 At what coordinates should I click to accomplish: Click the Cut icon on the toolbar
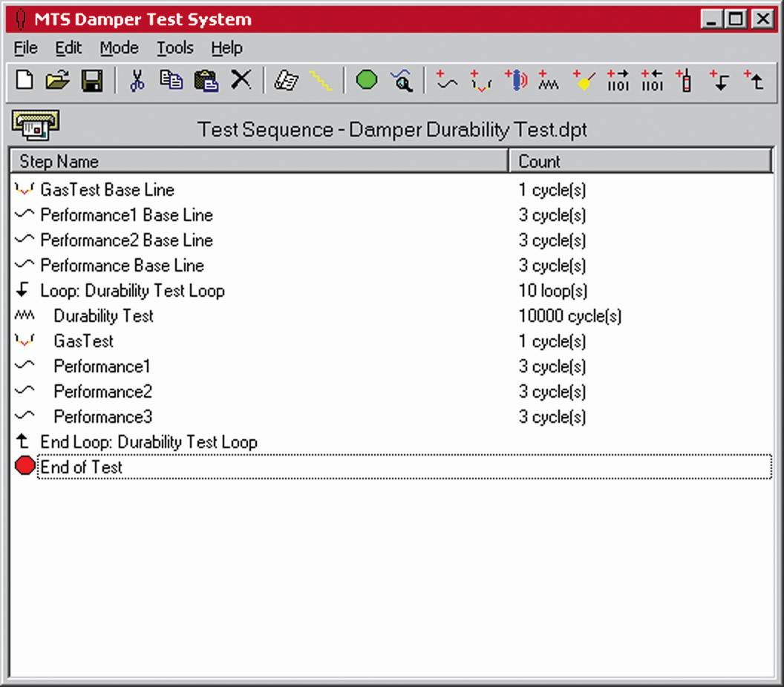137,79
